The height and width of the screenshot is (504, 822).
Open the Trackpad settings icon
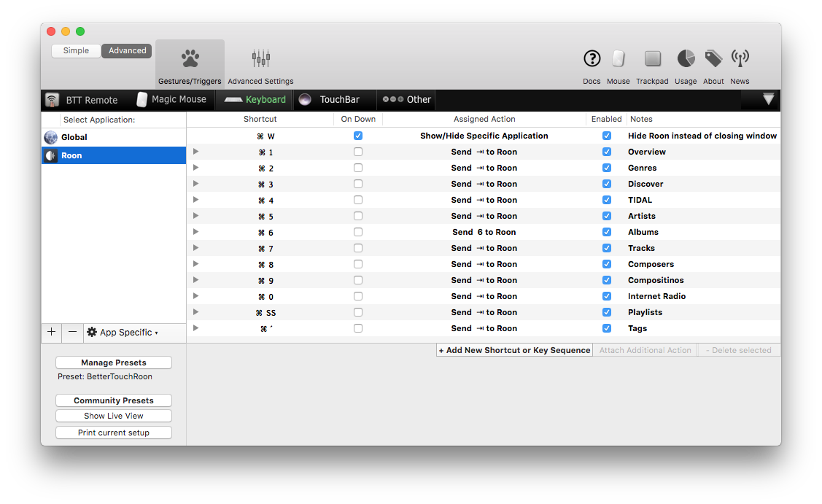(x=653, y=58)
